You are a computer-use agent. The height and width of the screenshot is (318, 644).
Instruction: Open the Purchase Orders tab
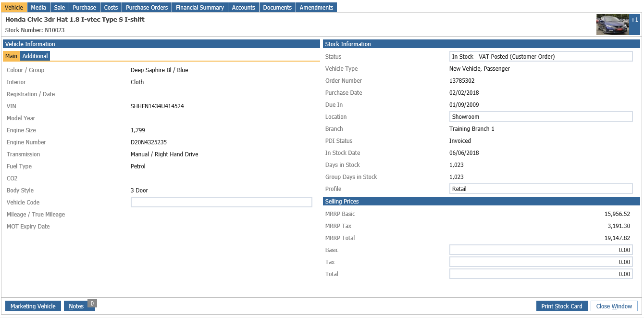point(147,7)
